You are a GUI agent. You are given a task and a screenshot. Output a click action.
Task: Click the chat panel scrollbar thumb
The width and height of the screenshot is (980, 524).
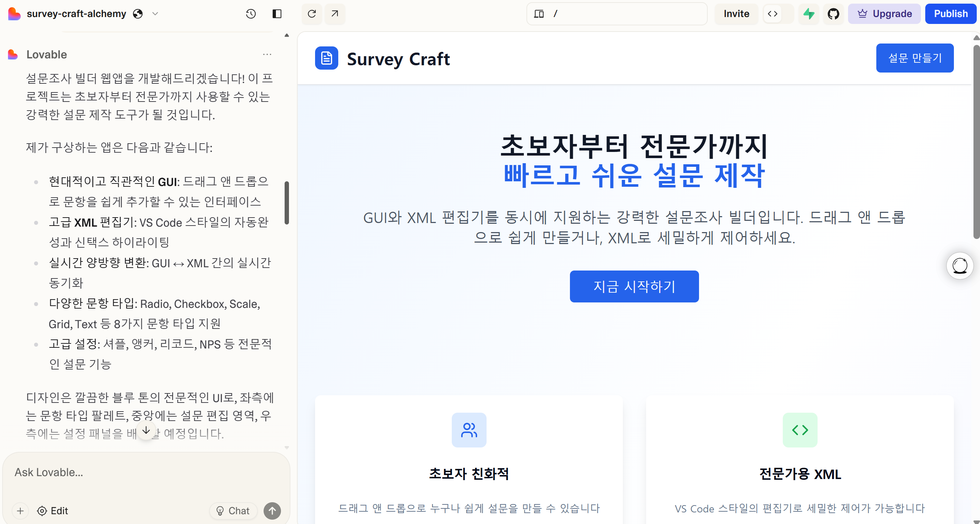[x=287, y=202]
